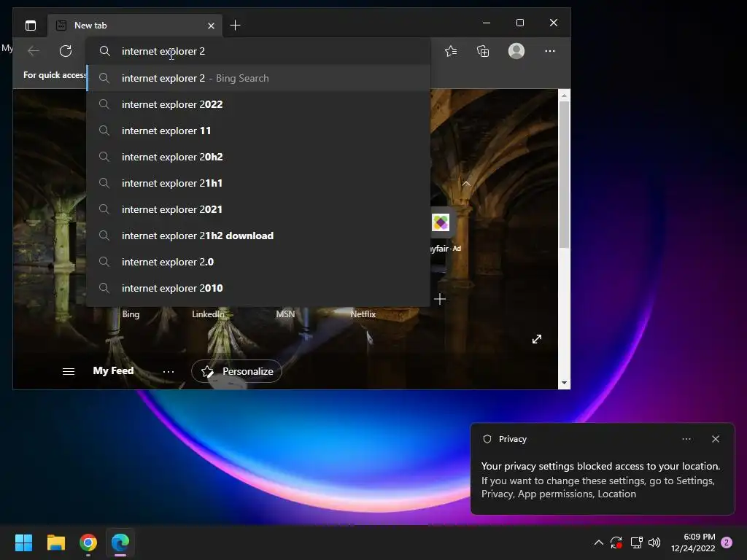This screenshot has height=560, width=747.
Task: Open Edge Settings and more menu
Action: [550, 51]
